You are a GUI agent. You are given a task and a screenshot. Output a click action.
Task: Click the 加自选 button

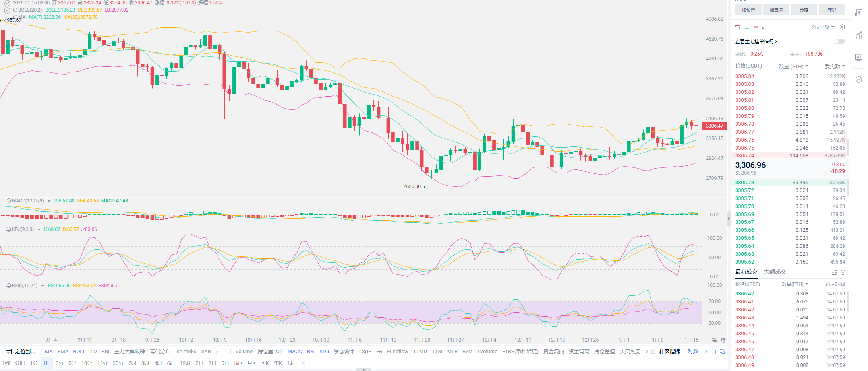(x=776, y=10)
